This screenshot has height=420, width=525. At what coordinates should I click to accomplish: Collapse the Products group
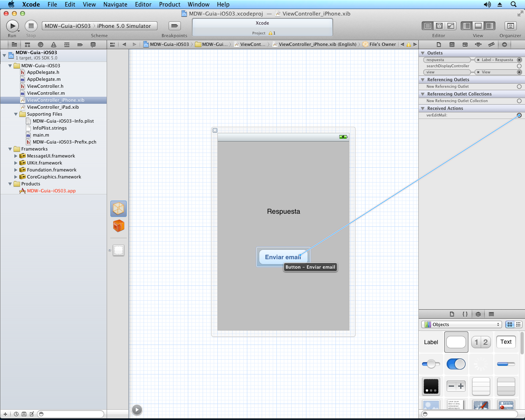click(x=10, y=184)
